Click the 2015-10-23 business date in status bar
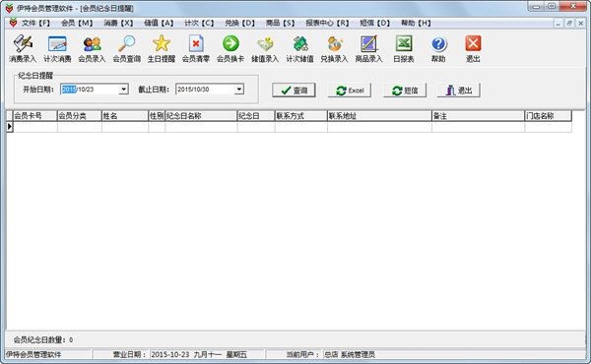The image size is (591, 364). click(x=198, y=354)
